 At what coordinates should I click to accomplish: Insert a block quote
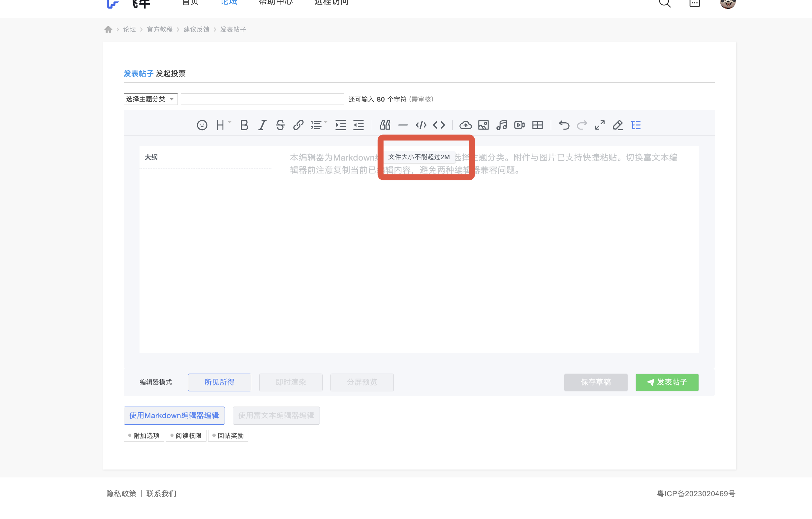[385, 125]
